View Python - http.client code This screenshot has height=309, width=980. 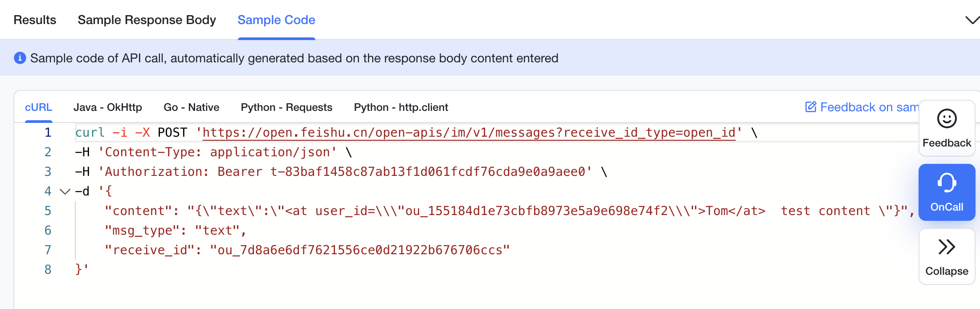click(x=401, y=107)
